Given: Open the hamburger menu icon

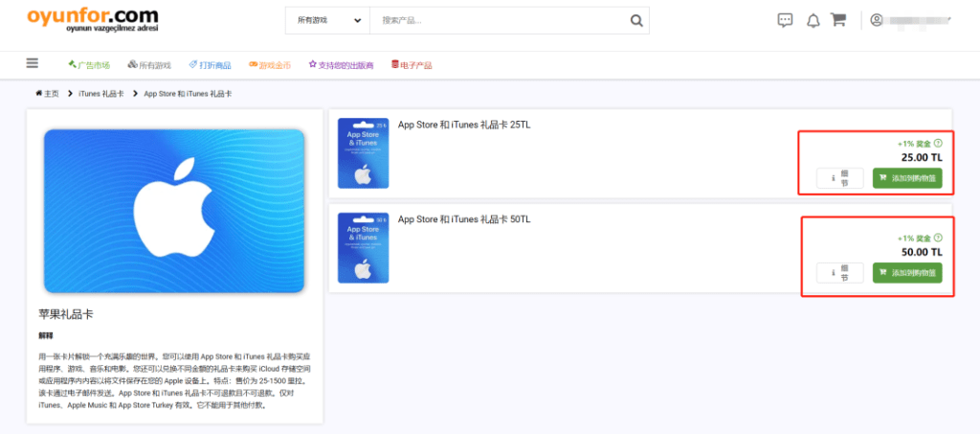Looking at the screenshot, I should 33,63.
